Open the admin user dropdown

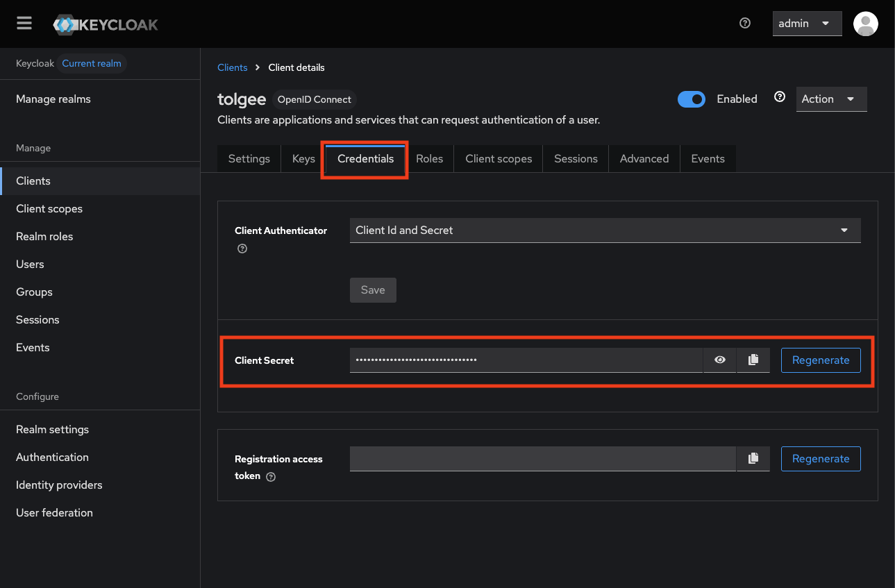point(807,24)
